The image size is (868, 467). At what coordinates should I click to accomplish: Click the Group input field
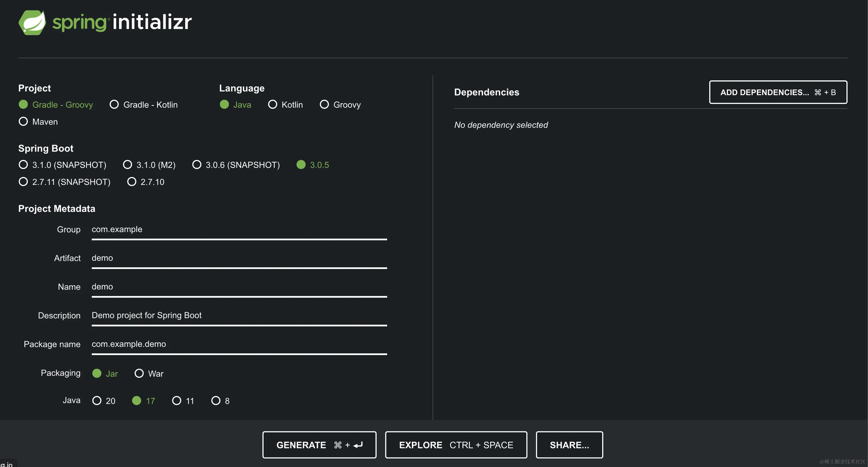pos(239,229)
